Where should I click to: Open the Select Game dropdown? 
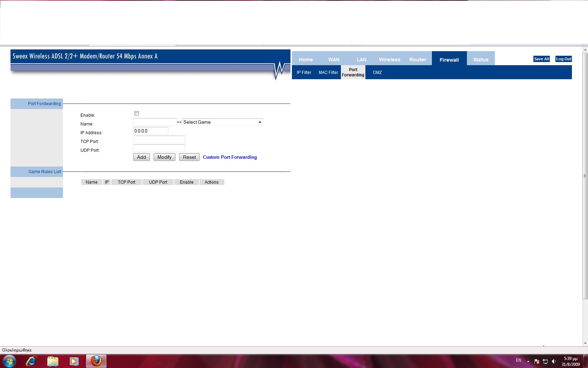[222, 122]
